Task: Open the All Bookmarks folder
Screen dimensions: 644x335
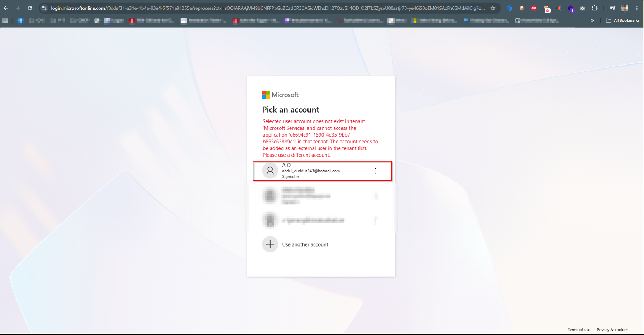Action: (x=622, y=20)
